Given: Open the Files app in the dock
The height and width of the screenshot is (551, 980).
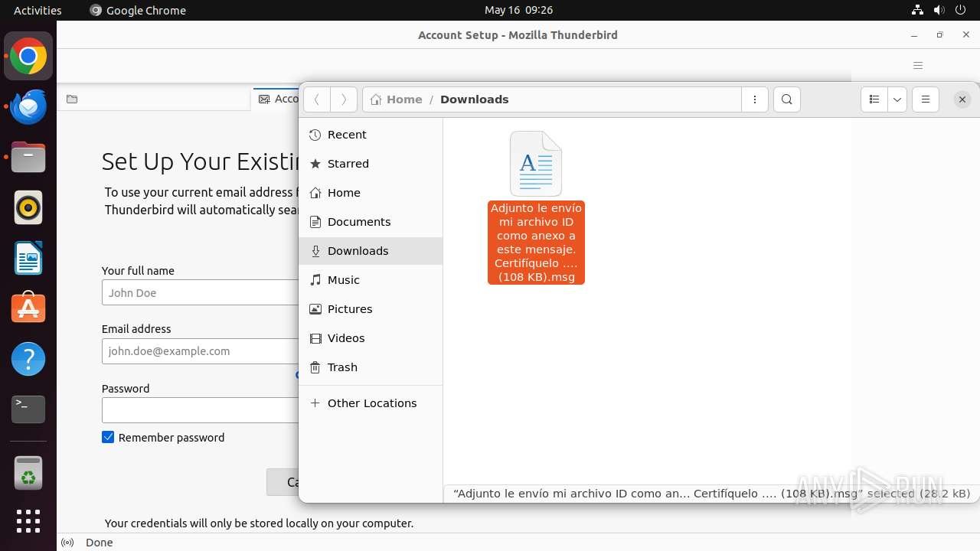Looking at the screenshot, I should click(x=28, y=157).
